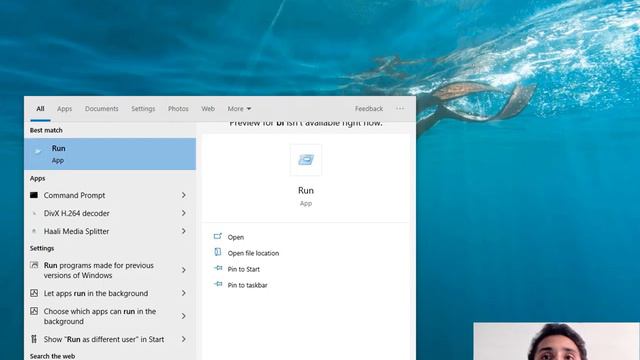Switch to the Settings tab

[143, 109]
